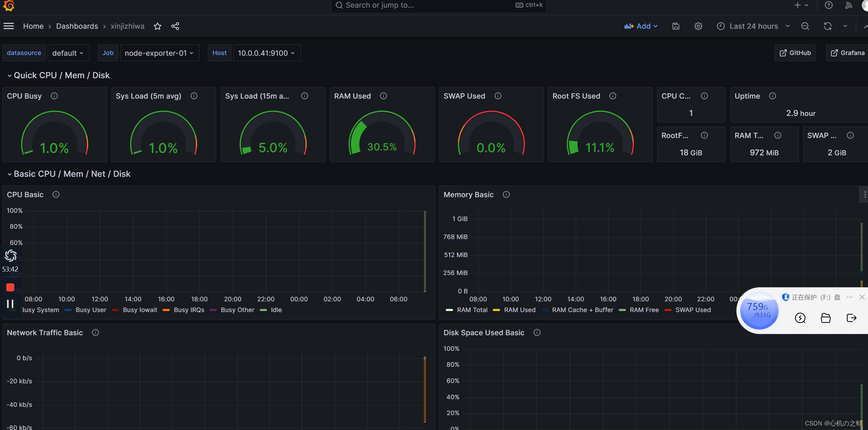Click the disk overlay scan icon

coord(800,318)
